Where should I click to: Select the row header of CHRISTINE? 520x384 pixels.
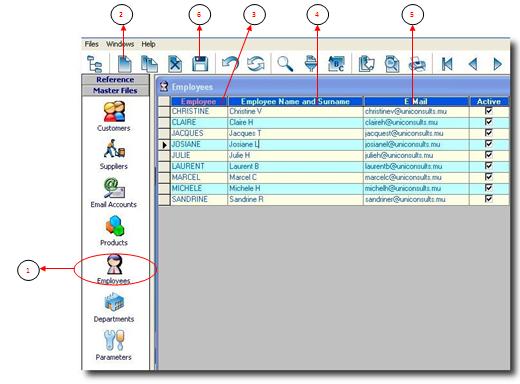(x=164, y=112)
